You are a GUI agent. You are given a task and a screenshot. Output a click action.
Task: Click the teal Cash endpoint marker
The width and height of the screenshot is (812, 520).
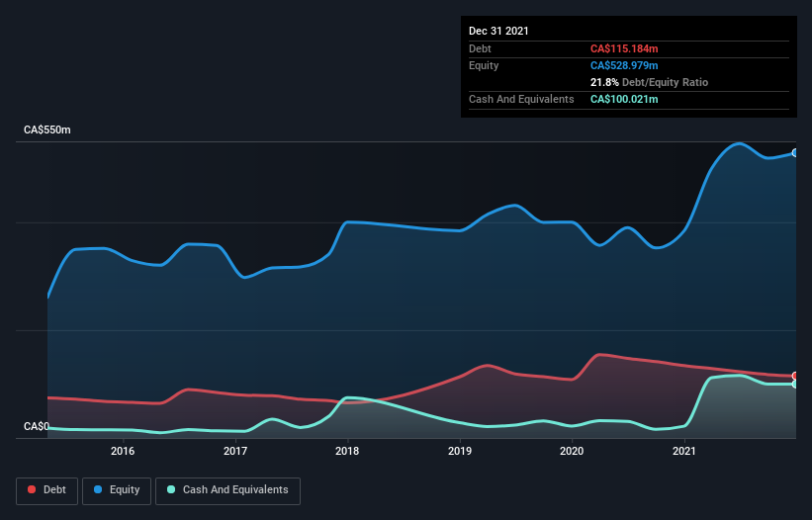(795, 384)
